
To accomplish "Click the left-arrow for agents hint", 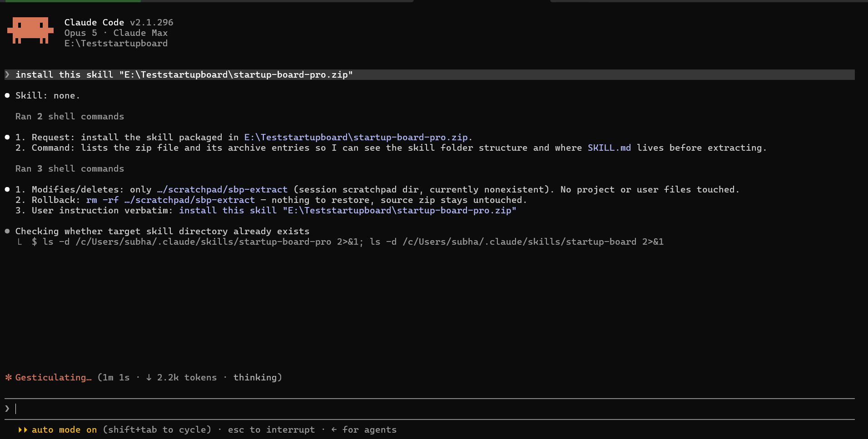I will pyautogui.click(x=334, y=429).
